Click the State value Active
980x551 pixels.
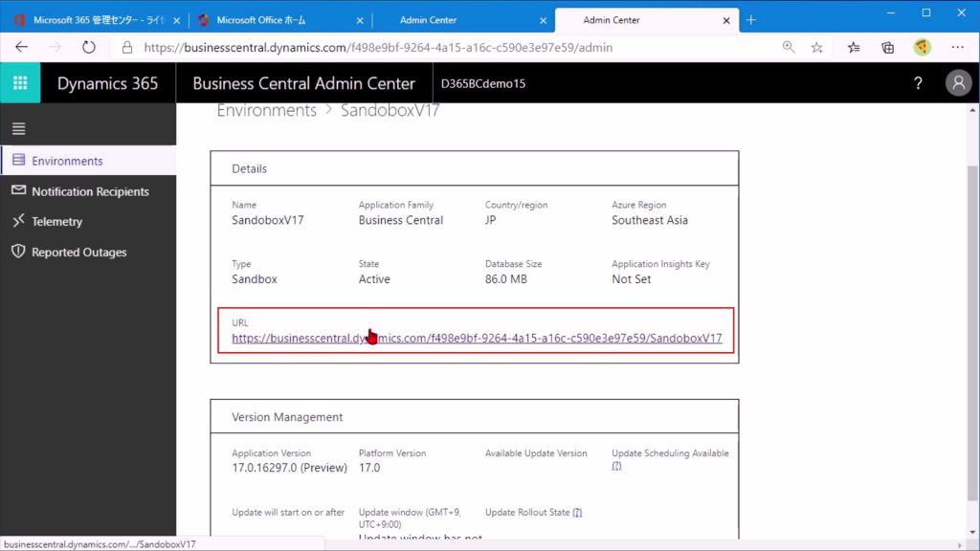point(374,279)
